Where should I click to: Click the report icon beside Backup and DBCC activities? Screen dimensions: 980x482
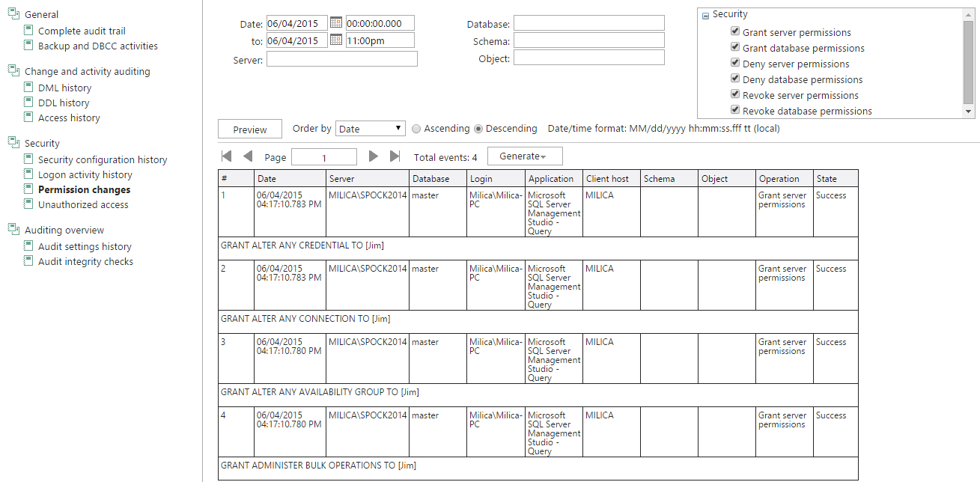pos(28,46)
